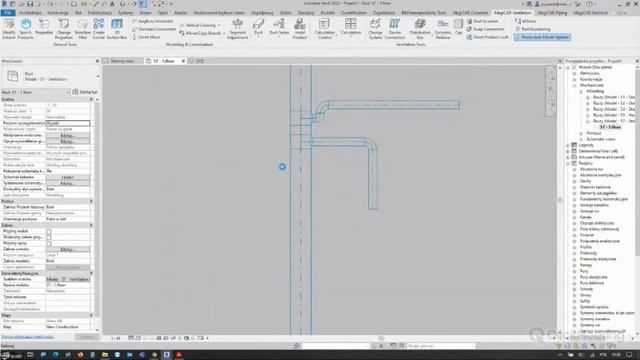Open the File (Plik) menu tab
Screen dimensions: 640x360
point(8,13)
